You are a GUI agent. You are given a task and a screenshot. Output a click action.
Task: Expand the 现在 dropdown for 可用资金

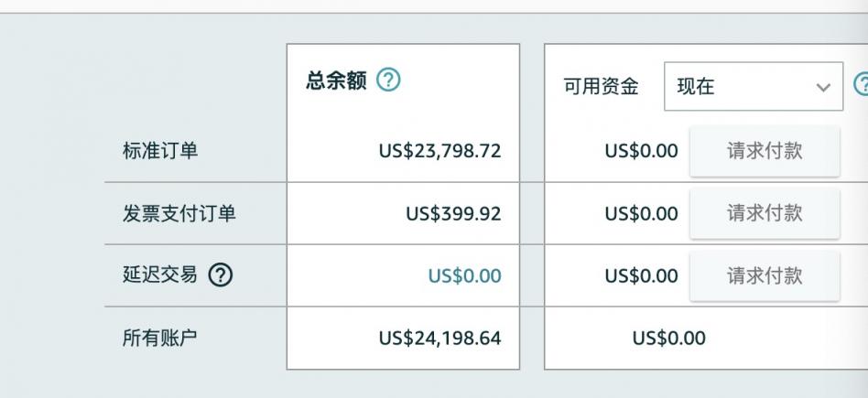click(x=754, y=86)
